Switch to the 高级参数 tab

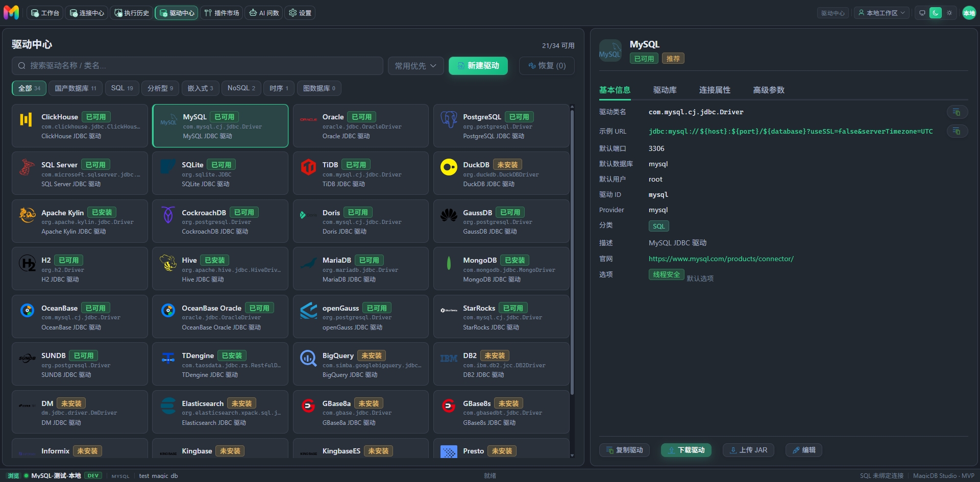coord(769,90)
